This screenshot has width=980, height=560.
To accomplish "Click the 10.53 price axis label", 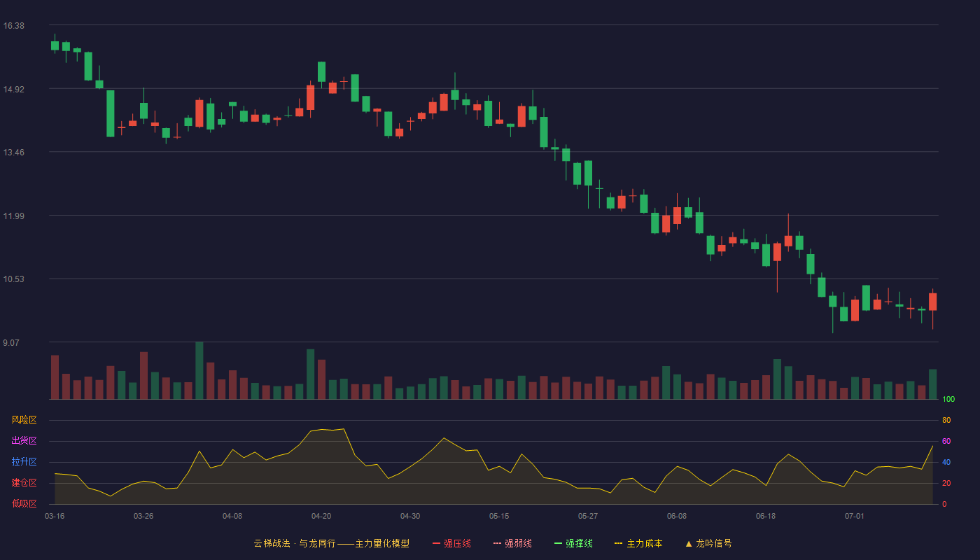I will point(13,279).
